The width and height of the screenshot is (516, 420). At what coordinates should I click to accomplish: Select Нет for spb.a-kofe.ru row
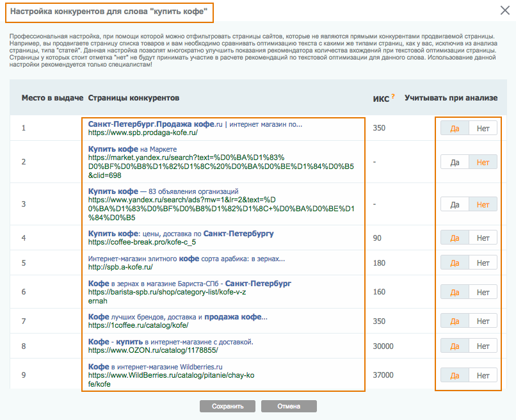pyautogui.click(x=483, y=262)
